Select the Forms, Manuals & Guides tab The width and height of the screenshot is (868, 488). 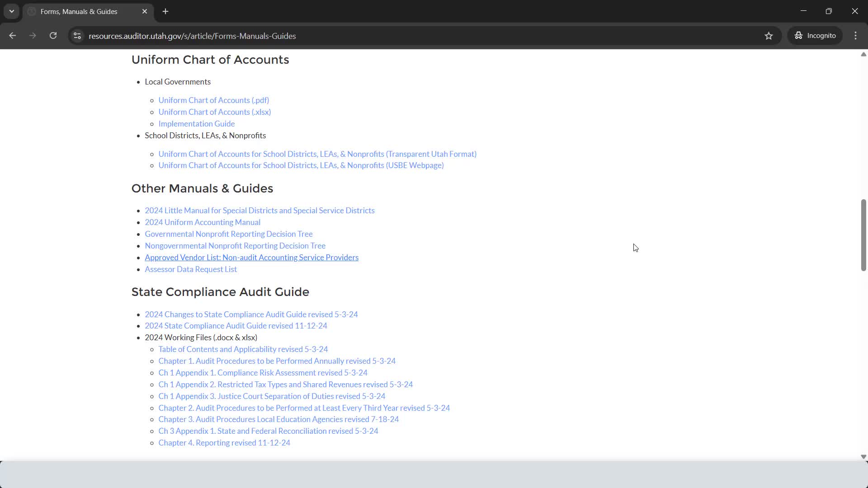79,11
